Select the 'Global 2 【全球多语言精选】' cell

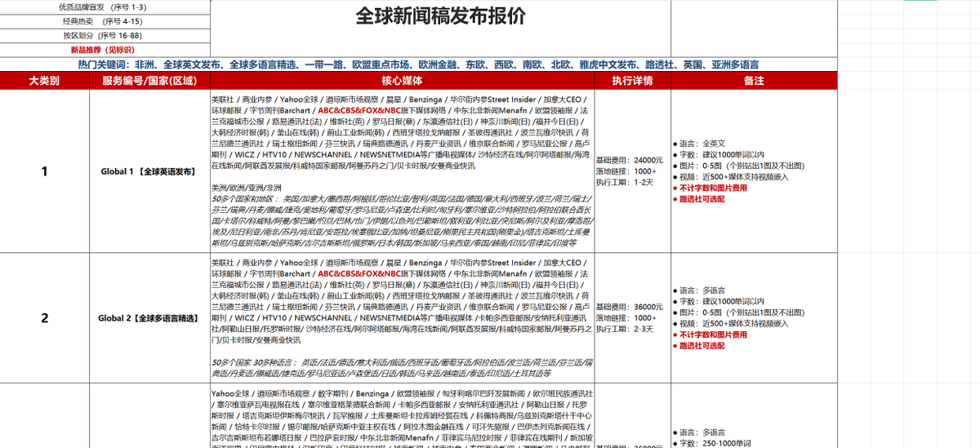point(149,317)
